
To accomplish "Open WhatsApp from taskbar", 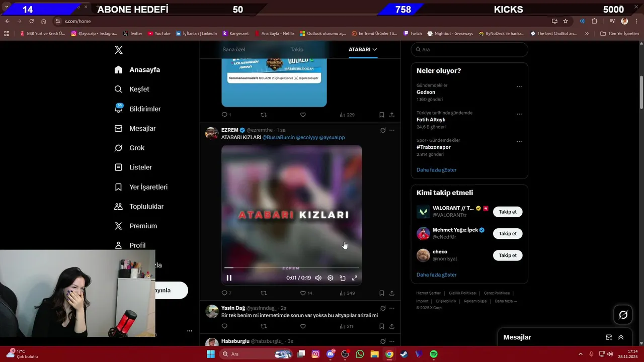I will [360, 354].
